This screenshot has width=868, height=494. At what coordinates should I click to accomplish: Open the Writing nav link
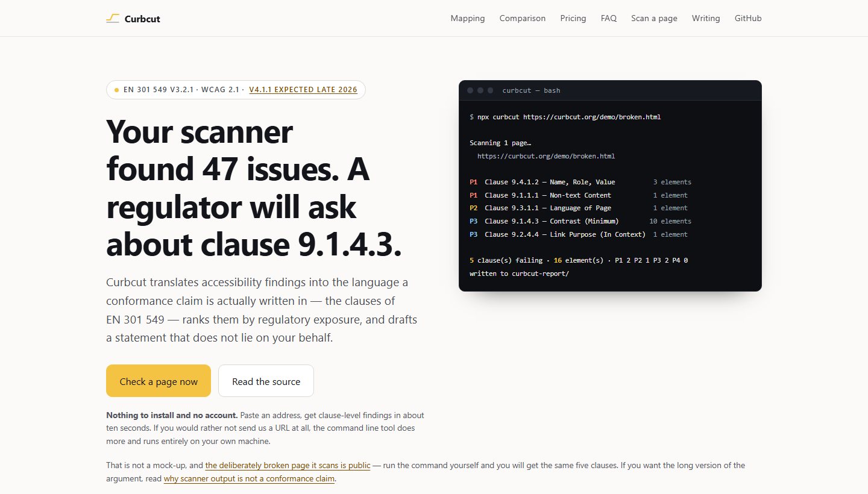(706, 18)
